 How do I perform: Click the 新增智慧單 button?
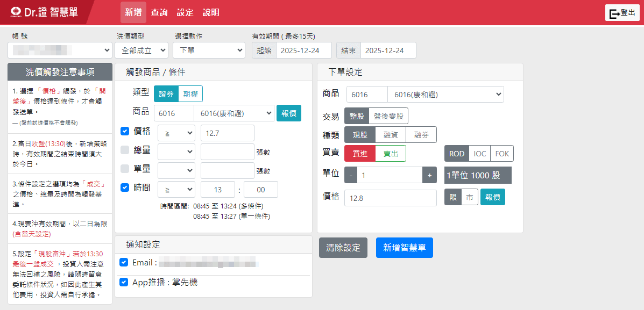pos(404,248)
